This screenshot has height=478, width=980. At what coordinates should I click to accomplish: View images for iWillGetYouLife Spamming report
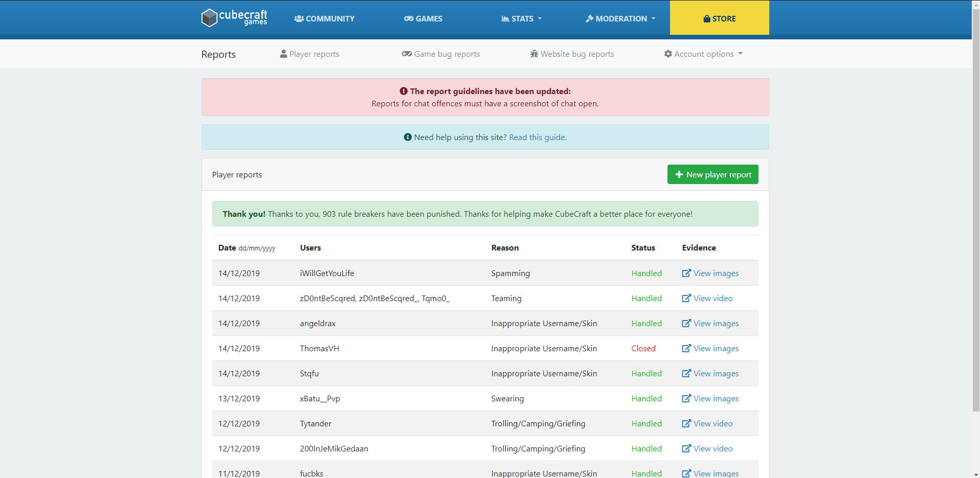pos(710,273)
